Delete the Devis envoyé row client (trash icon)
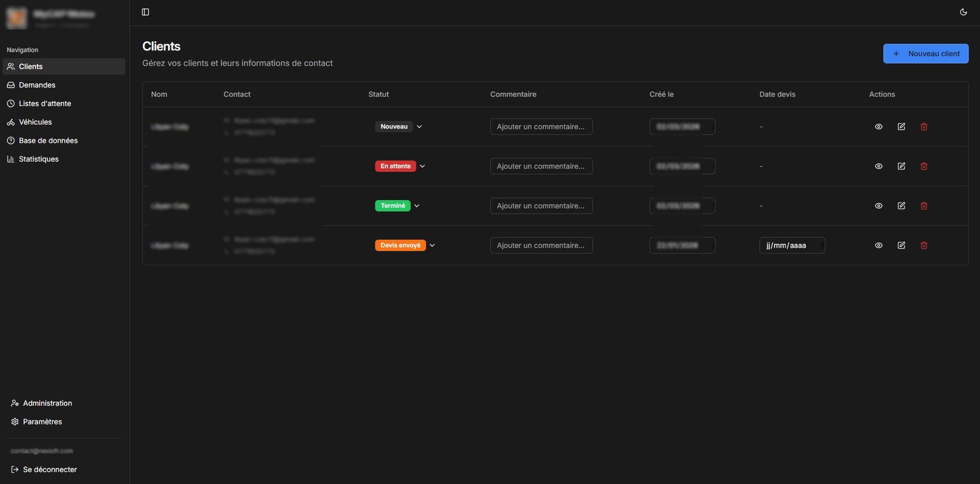This screenshot has height=484, width=980. pyautogui.click(x=924, y=246)
